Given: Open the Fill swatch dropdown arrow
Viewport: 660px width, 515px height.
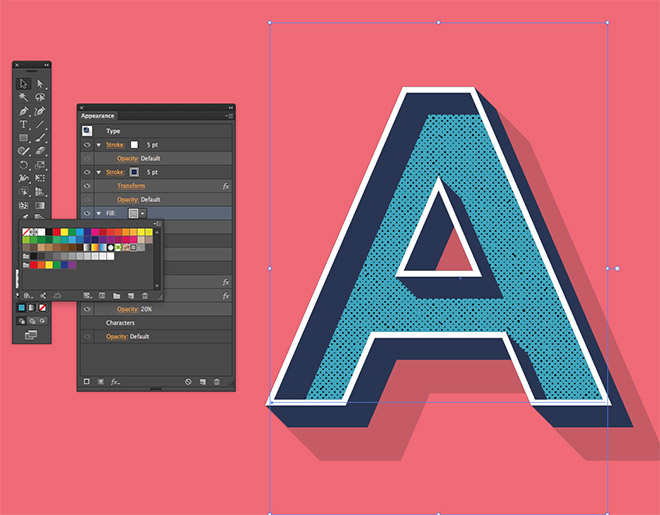Looking at the screenshot, I should coord(143,213).
